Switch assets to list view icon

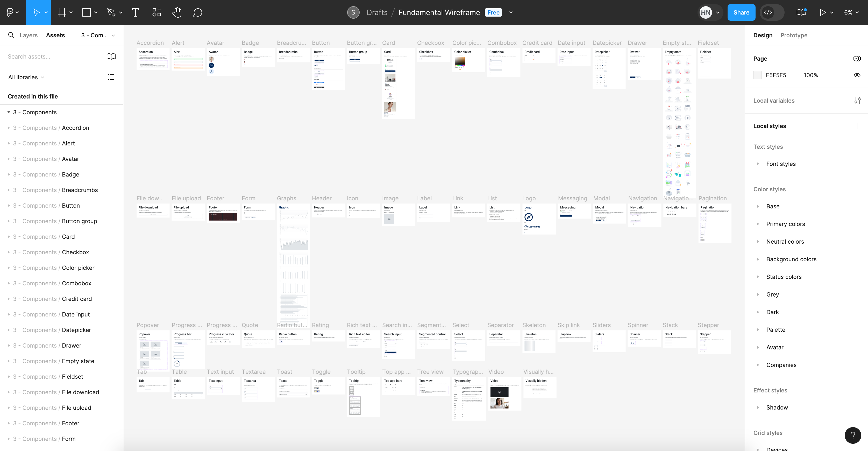(111, 77)
